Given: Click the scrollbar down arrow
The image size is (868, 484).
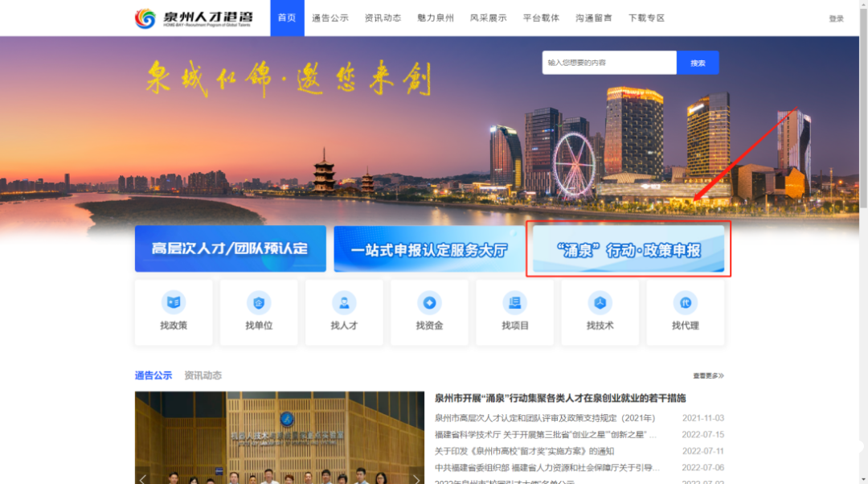Looking at the screenshot, I should coord(863,480).
